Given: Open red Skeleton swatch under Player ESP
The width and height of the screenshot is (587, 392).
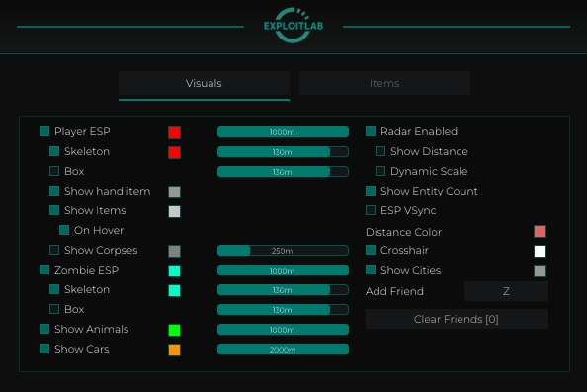Looking at the screenshot, I should [x=175, y=152].
